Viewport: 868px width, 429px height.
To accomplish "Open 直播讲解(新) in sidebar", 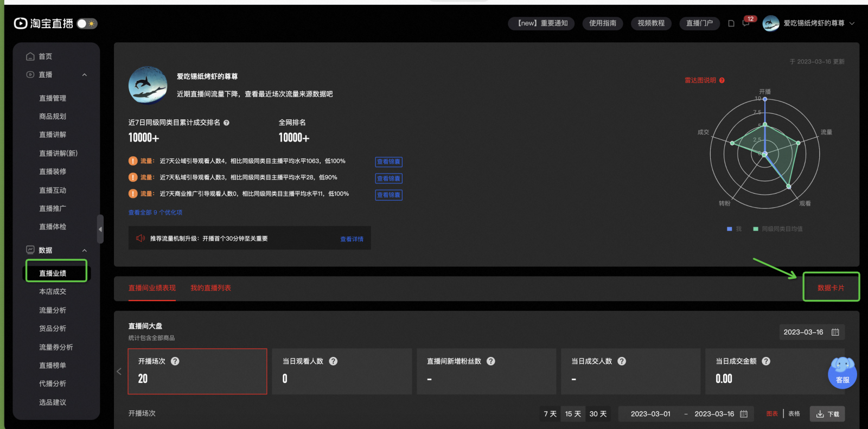I will [x=58, y=153].
